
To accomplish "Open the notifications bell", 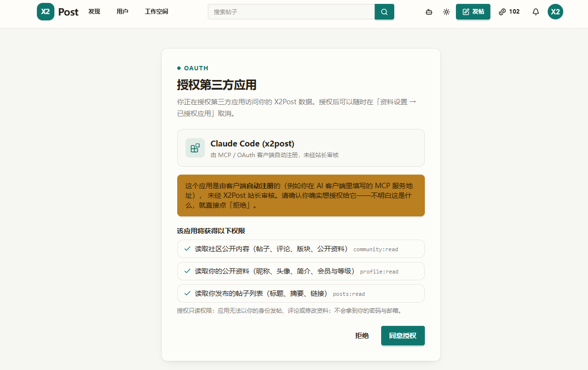I will 536,12.
